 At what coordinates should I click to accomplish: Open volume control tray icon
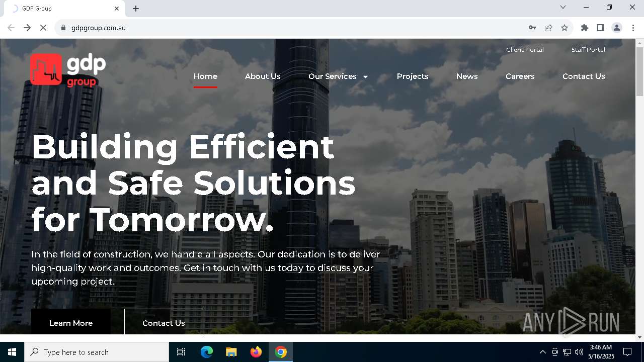point(579,352)
